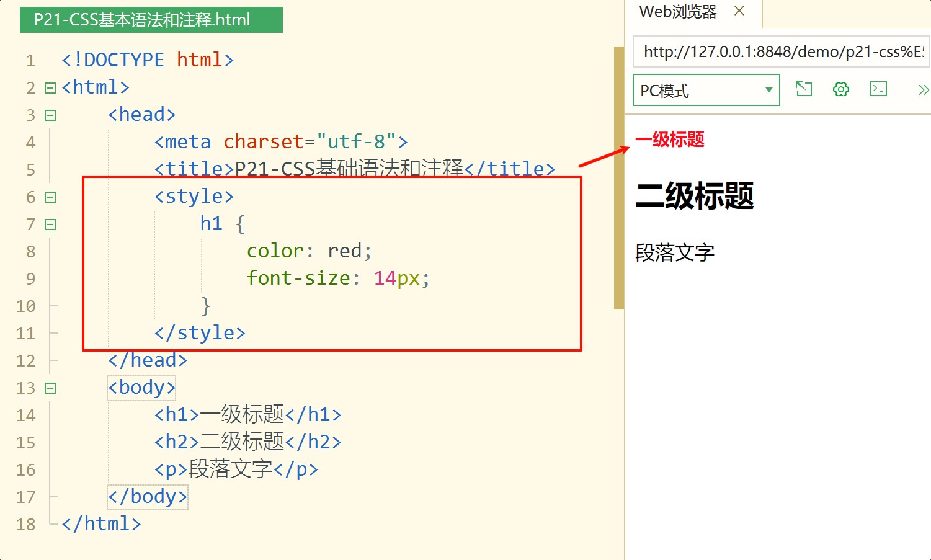Select the P21-CSS基本语法和注释.html editor tab

(x=151, y=20)
